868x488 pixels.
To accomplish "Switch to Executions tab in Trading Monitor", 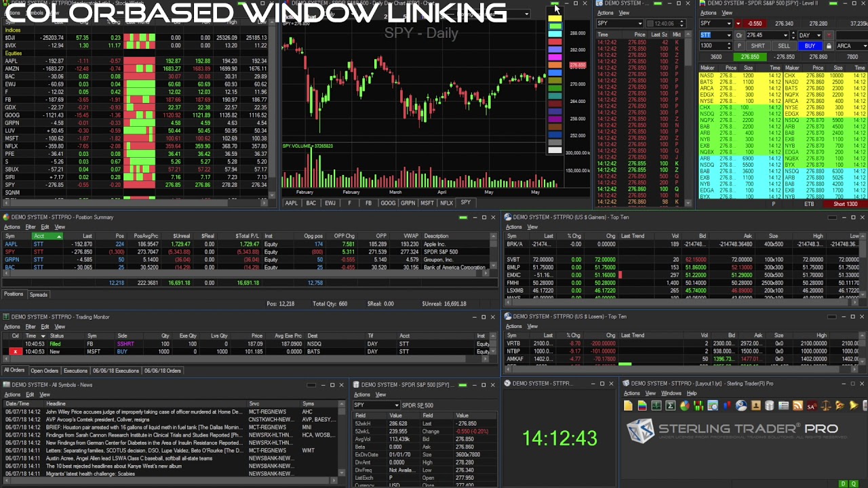I will coord(75,371).
